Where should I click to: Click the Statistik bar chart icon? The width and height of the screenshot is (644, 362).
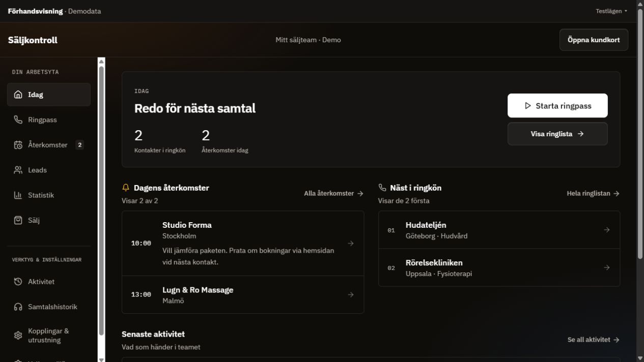18,195
